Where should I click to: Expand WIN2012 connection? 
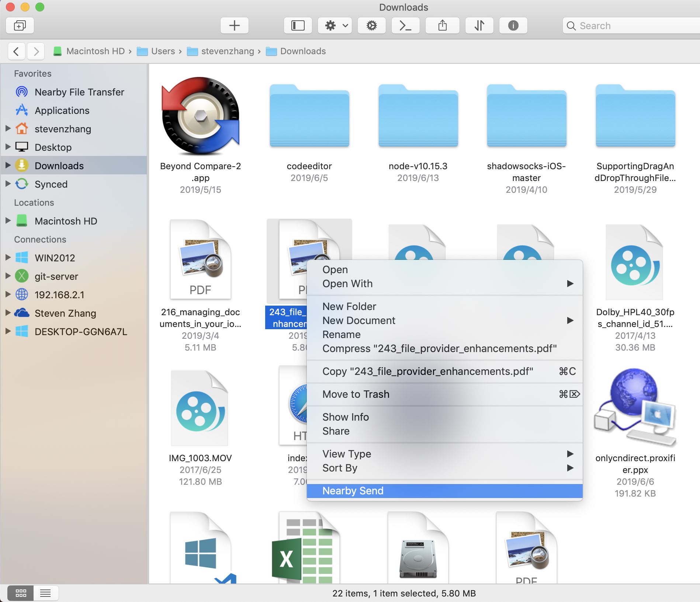pos(8,257)
